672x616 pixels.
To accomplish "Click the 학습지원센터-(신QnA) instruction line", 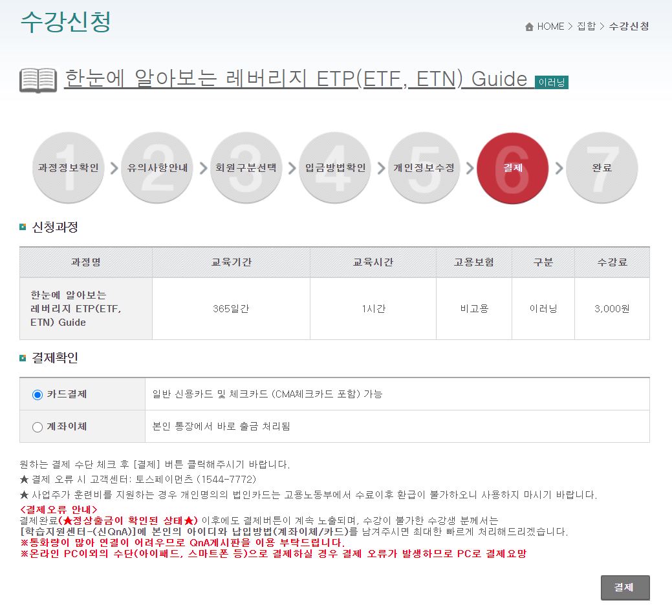I will [x=294, y=531].
